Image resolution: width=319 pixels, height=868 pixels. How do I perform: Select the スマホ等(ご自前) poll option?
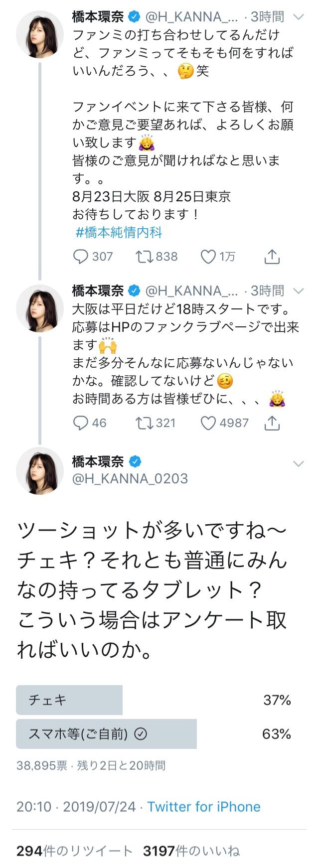point(155,734)
